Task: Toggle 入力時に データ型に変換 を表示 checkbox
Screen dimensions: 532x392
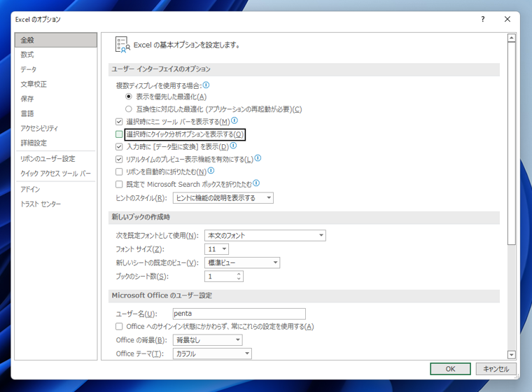Action: pos(119,146)
